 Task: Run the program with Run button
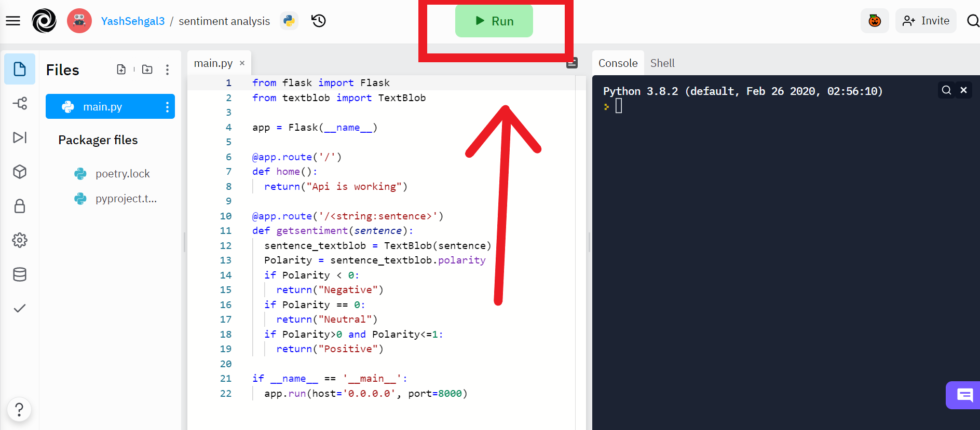494,21
